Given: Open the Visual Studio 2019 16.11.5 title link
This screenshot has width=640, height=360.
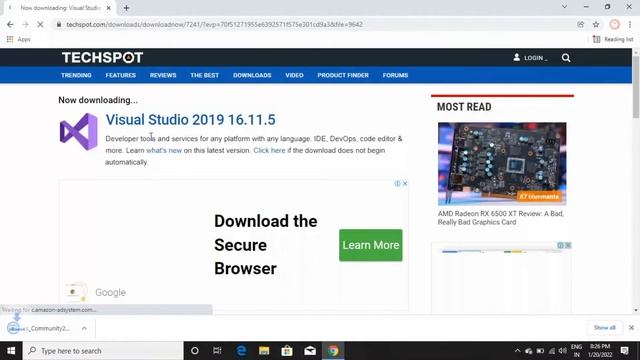Looking at the screenshot, I should pos(191,120).
